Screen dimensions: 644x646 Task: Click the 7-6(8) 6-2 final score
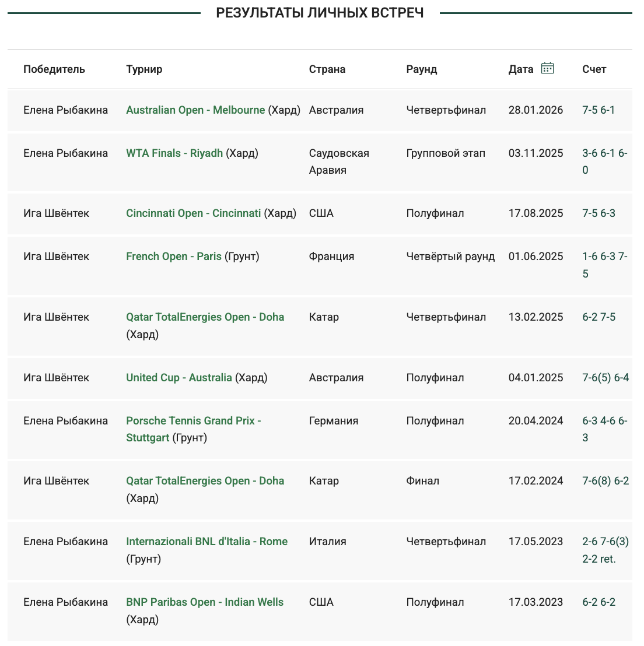605,481
